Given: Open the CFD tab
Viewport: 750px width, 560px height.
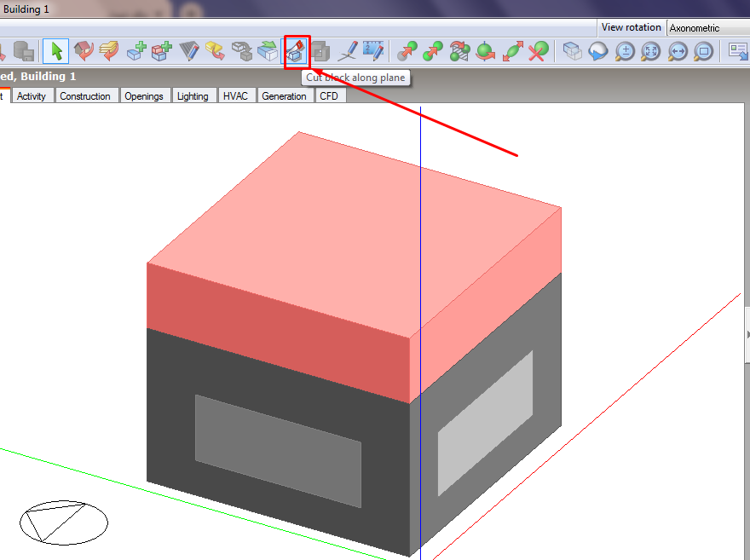Looking at the screenshot, I should (329, 96).
